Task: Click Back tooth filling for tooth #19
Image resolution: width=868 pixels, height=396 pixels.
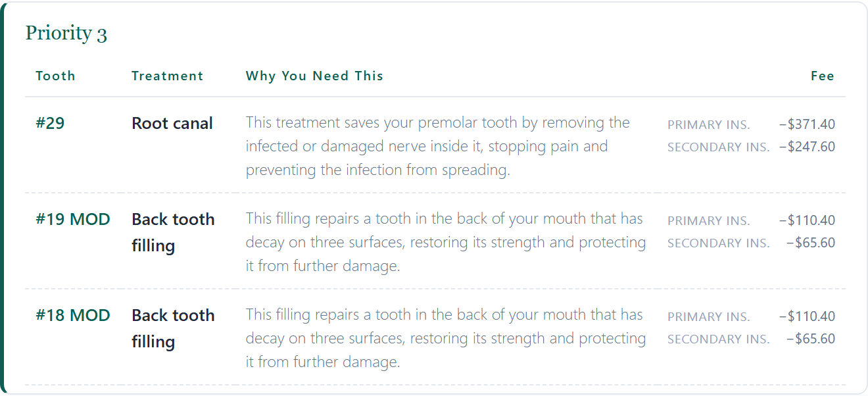Action: click(173, 232)
